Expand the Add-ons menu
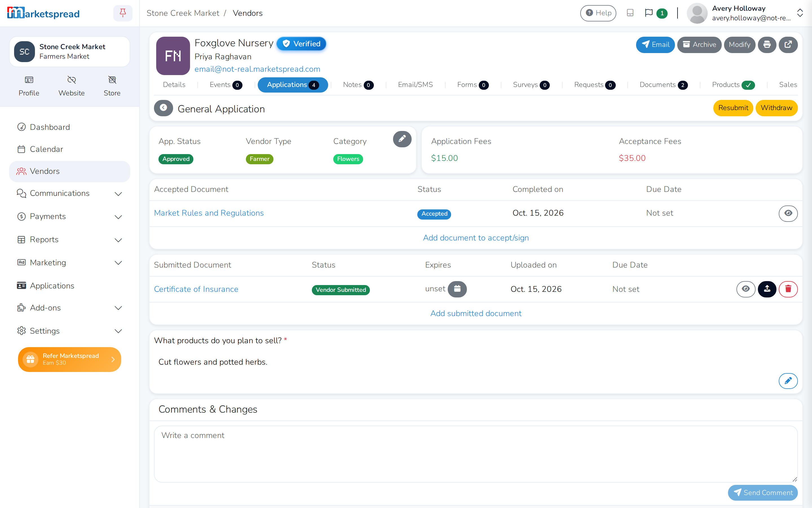Screen dimensions: 812x508 [69, 308]
